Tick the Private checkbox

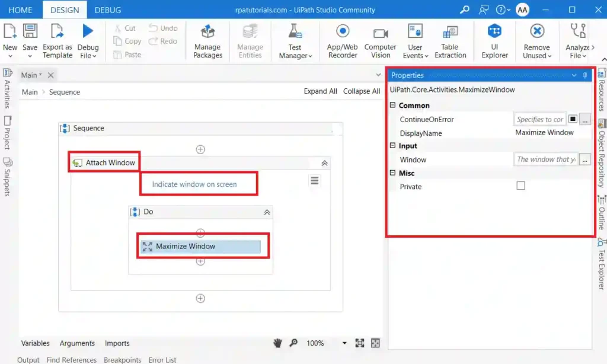(520, 186)
